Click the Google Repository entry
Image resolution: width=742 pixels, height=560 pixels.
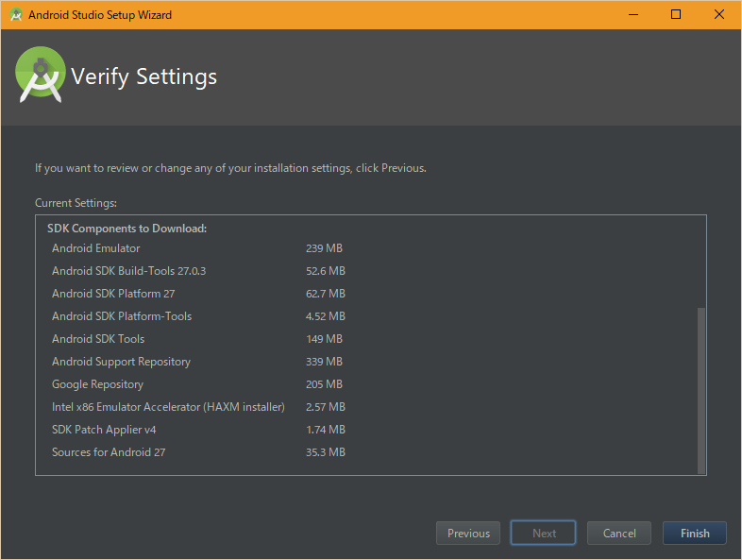click(x=97, y=384)
